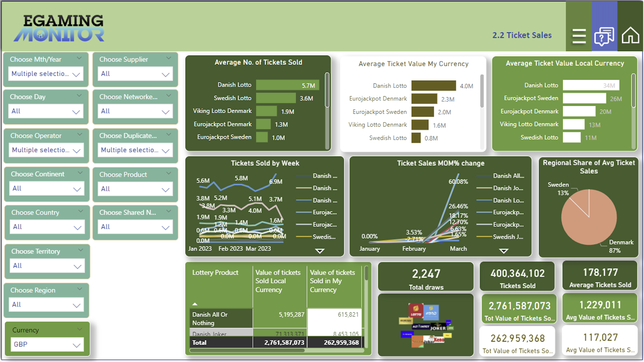Open Choose Day dropdown
The image size is (644, 362).
tap(46, 111)
